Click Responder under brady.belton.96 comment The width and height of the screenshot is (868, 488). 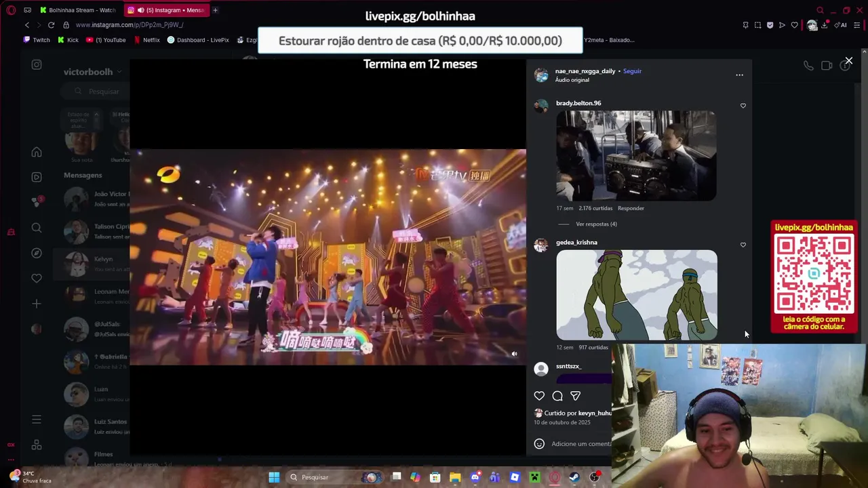pyautogui.click(x=631, y=208)
